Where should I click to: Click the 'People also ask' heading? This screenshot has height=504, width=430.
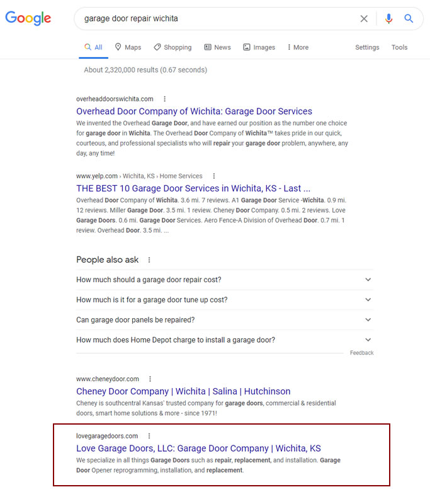click(107, 260)
